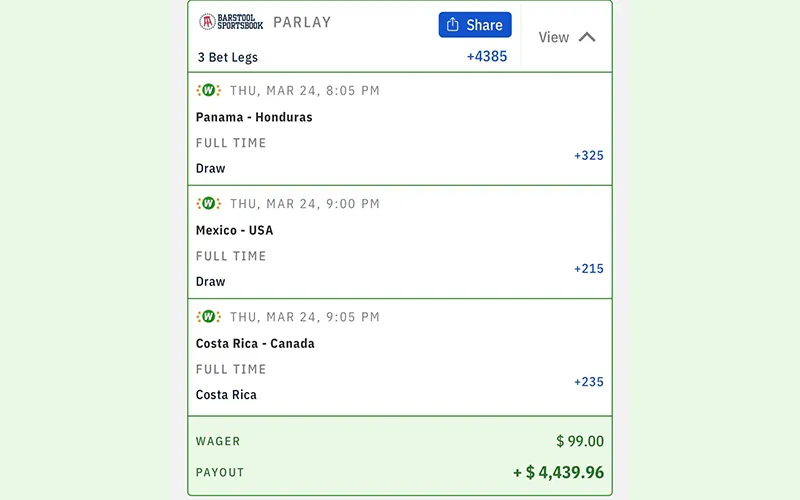Click the +235 odds for Costa Rica
Image resolution: width=800 pixels, height=500 pixels.
pyautogui.click(x=589, y=382)
